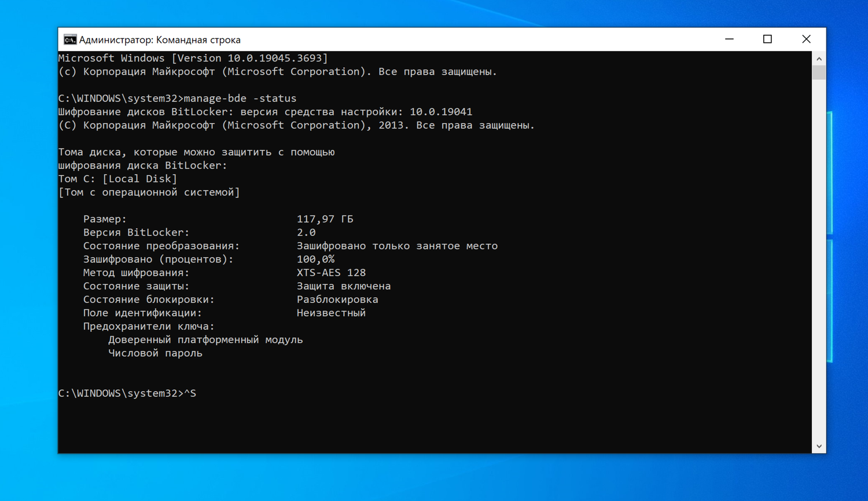This screenshot has width=868, height=501.
Task: Click the BitLocker tool version 10.0.19041 line
Action: click(x=266, y=112)
